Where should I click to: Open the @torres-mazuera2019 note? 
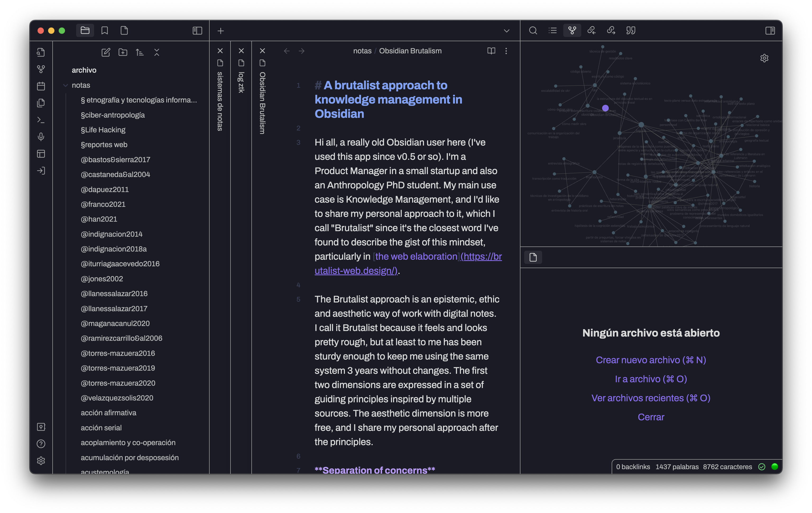pyautogui.click(x=118, y=368)
